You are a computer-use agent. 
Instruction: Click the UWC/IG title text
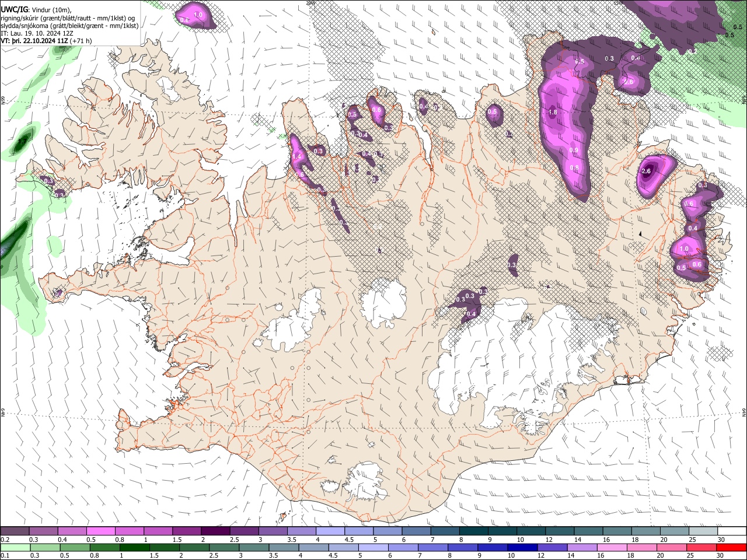pyautogui.click(x=14, y=9)
